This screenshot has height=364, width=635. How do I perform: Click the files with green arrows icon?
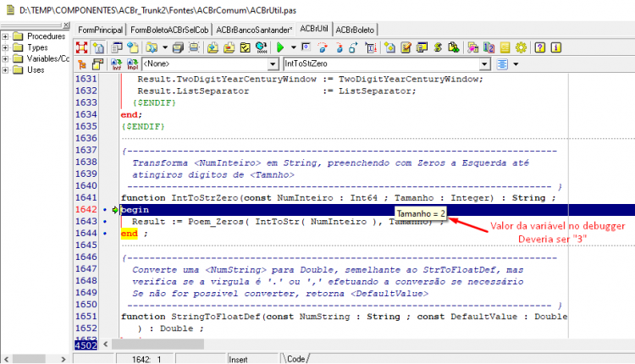click(454, 47)
